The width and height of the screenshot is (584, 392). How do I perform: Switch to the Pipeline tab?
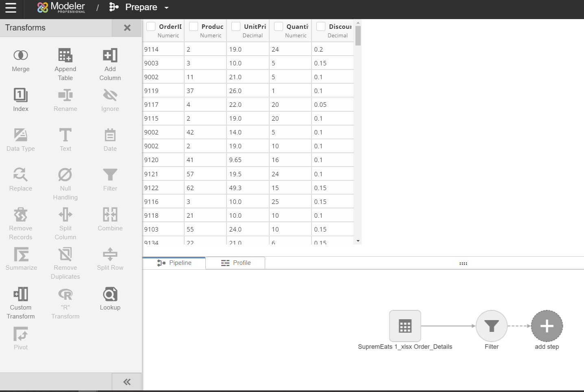coord(174,263)
